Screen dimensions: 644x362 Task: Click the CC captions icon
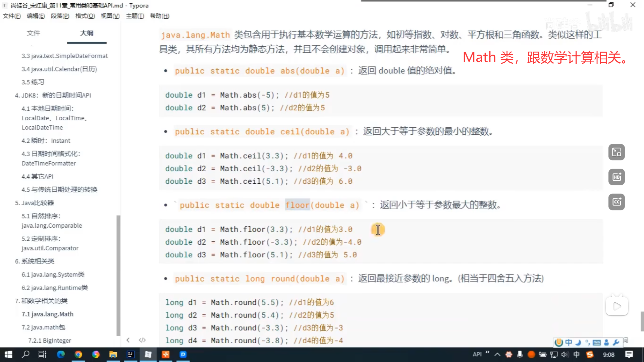point(616,202)
